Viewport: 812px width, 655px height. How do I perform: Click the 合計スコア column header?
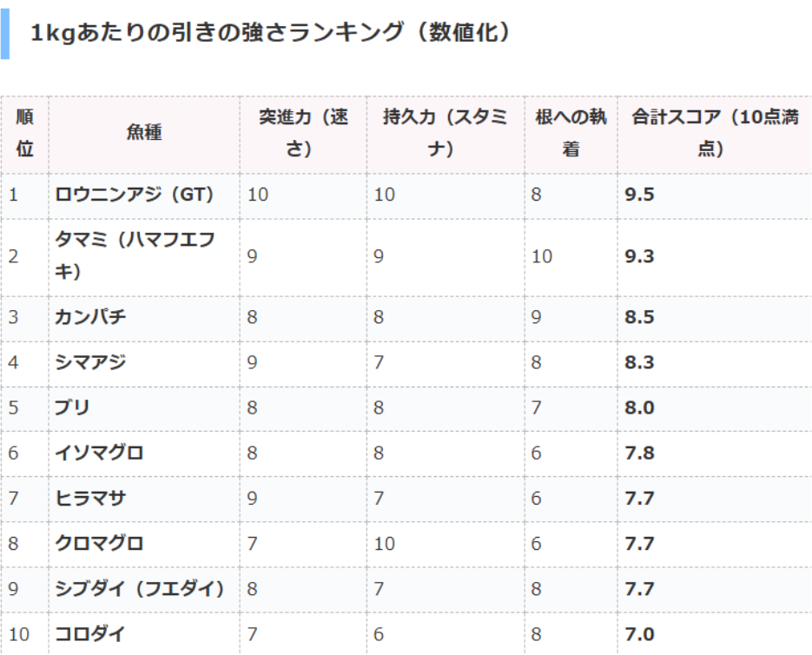pyautogui.click(x=714, y=133)
